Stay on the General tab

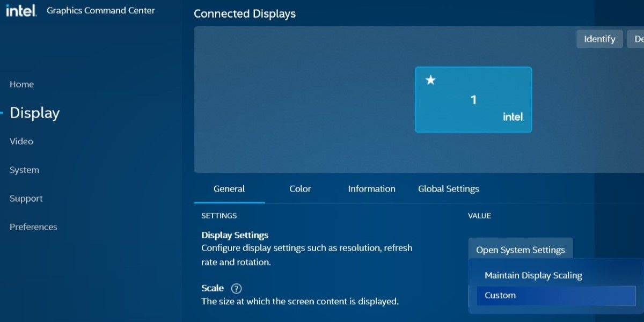click(x=229, y=188)
